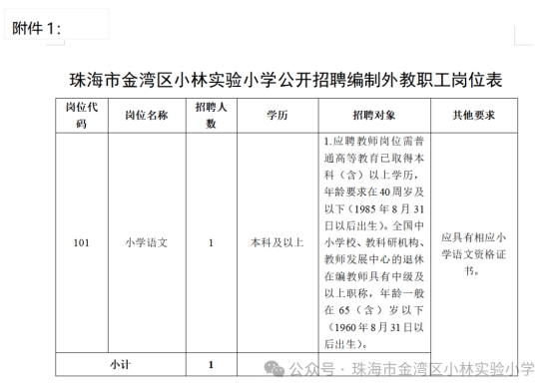
Task: Click the 公众号 · 珠海市金湾区小林实验小学 watermark text
Action: [412, 369]
